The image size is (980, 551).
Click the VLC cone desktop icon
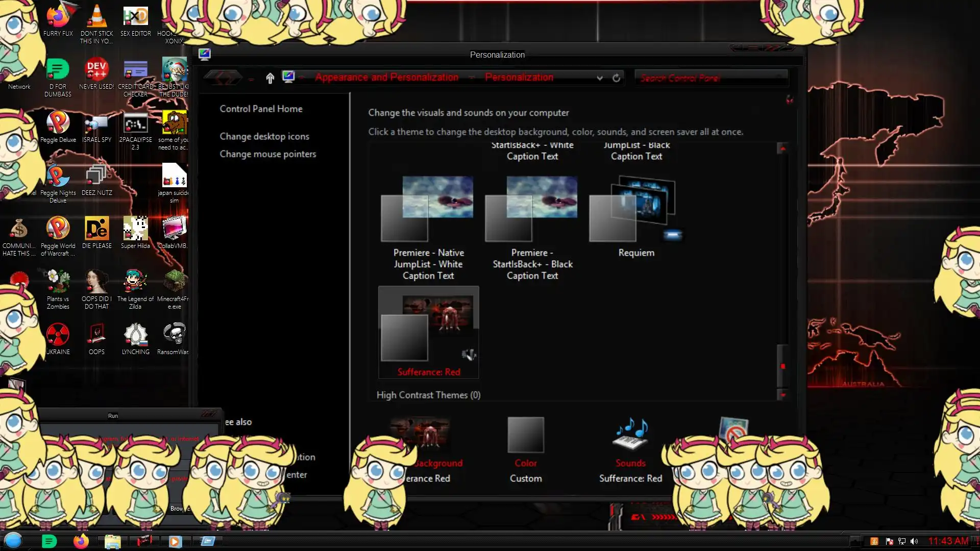click(x=96, y=16)
